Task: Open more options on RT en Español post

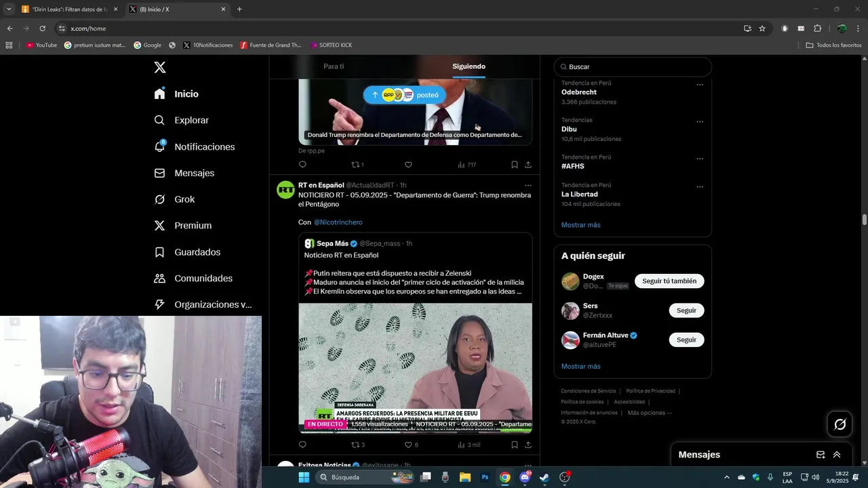Action: (528, 186)
